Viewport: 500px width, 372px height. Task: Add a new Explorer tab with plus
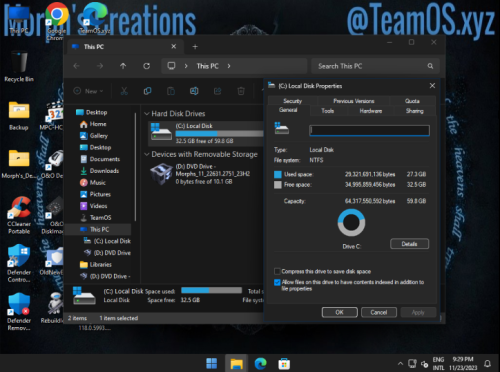pos(195,47)
